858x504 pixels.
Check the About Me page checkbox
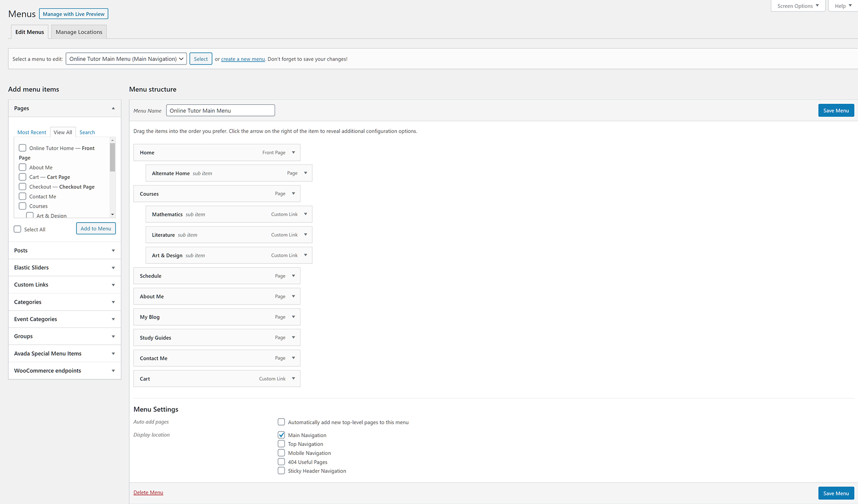(22, 167)
